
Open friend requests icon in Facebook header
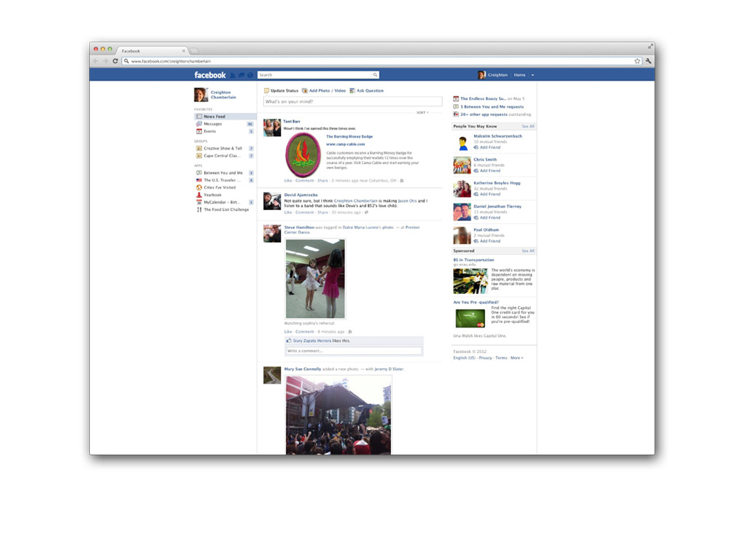[233, 75]
